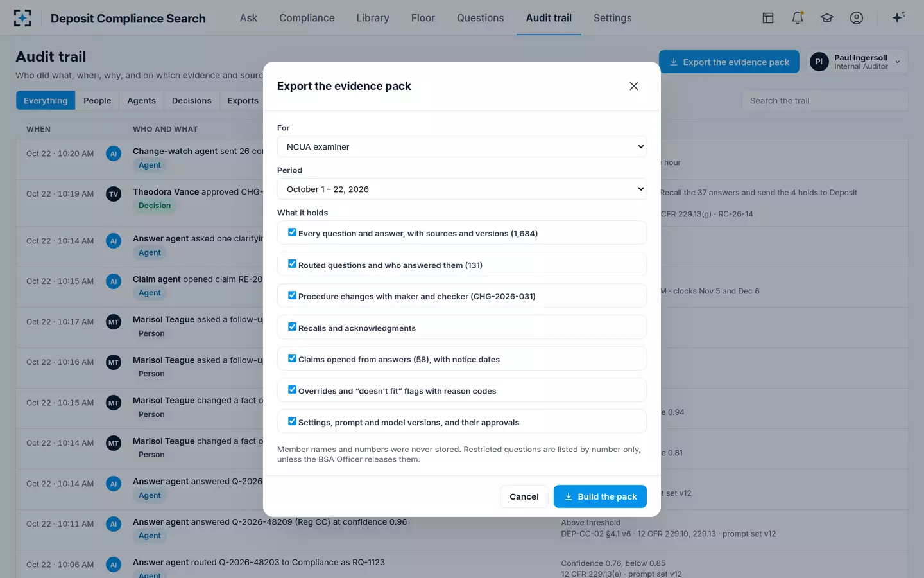Viewport: 924px width, 578px height.
Task: Click the MT avatar on the 10:17 AM row
Action: [114, 322]
